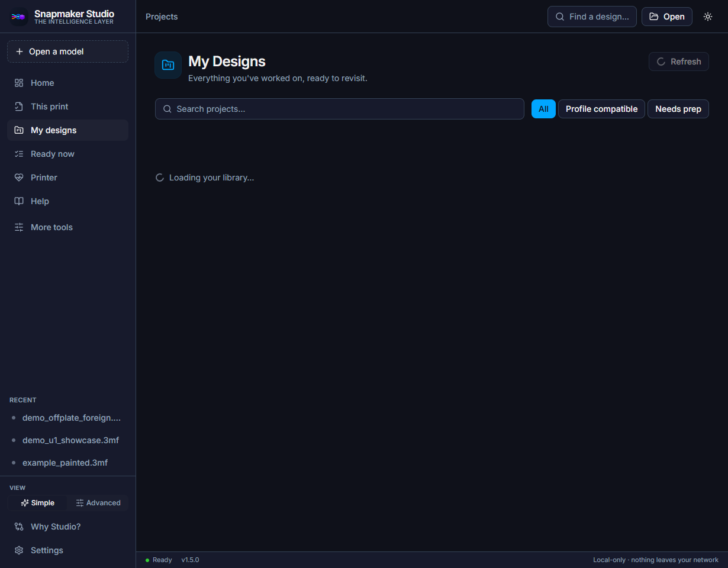The height and width of the screenshot is (568, 728).
Task: Click the Home grid icon in the sidebar
Action: (x=19, y=83)
